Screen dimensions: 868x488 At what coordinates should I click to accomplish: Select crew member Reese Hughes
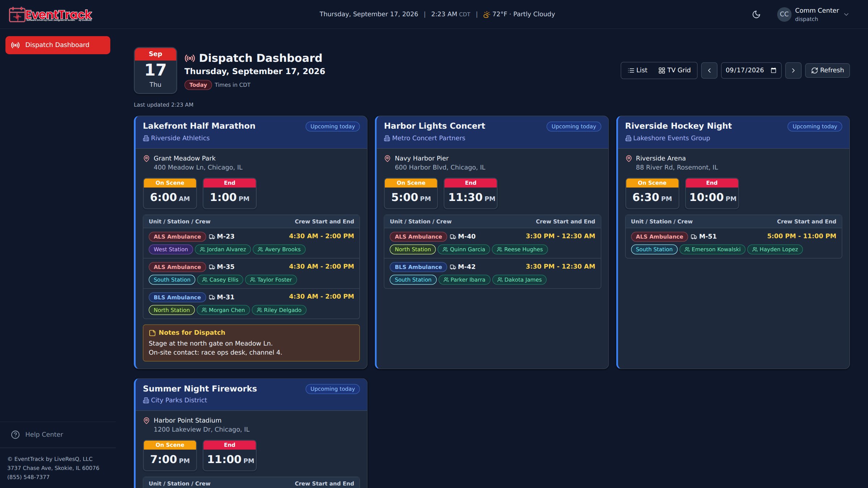click(520, 249)
